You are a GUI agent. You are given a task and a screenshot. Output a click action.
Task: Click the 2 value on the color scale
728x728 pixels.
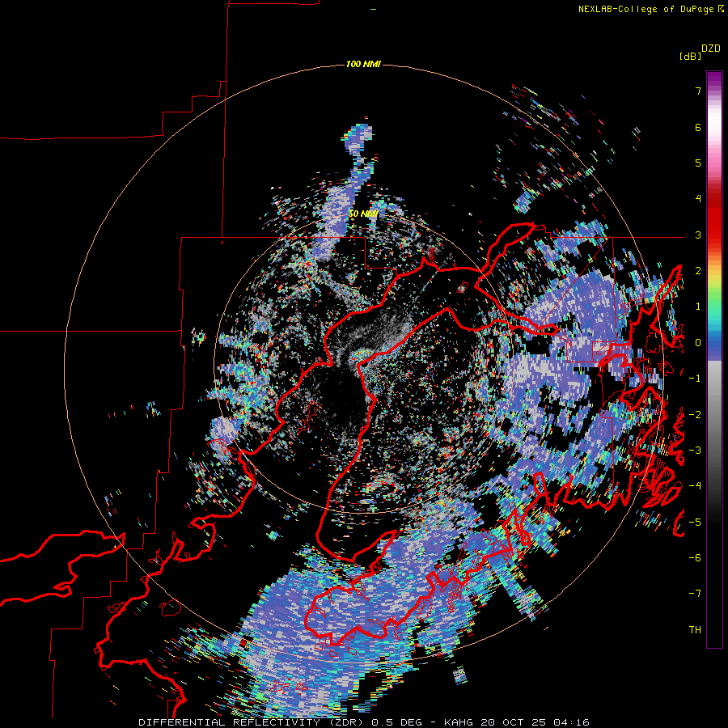[x=698, y=271]
